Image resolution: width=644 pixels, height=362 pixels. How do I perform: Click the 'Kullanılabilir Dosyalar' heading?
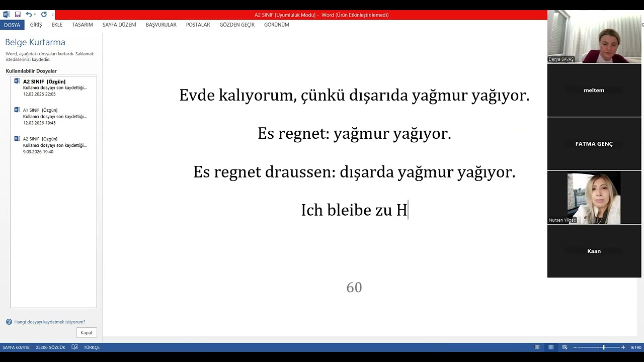31,71
